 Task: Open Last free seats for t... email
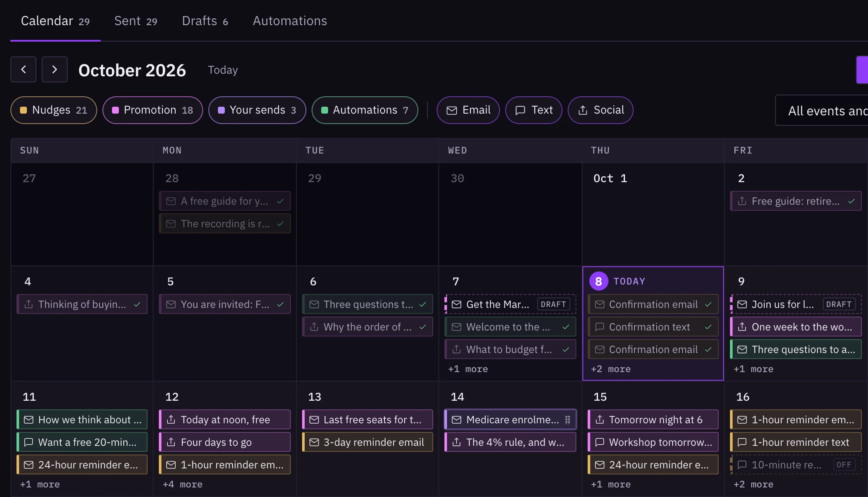pos(368,420)
